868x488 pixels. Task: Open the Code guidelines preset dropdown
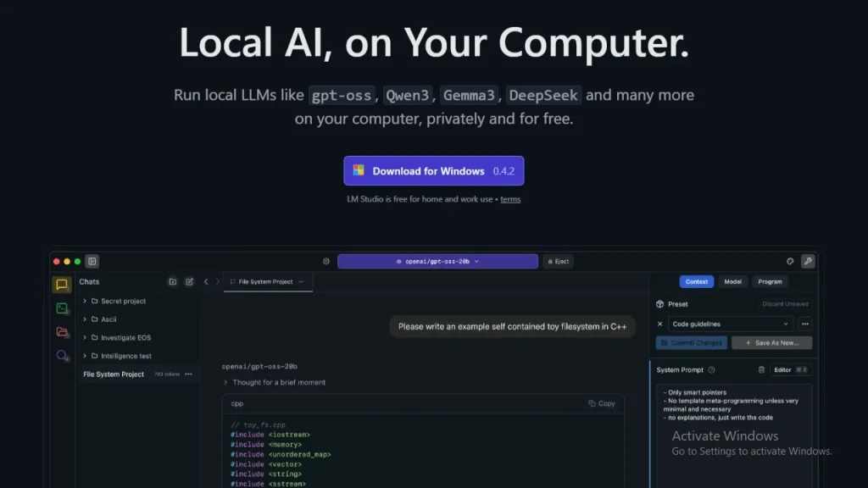click(730, 324)
